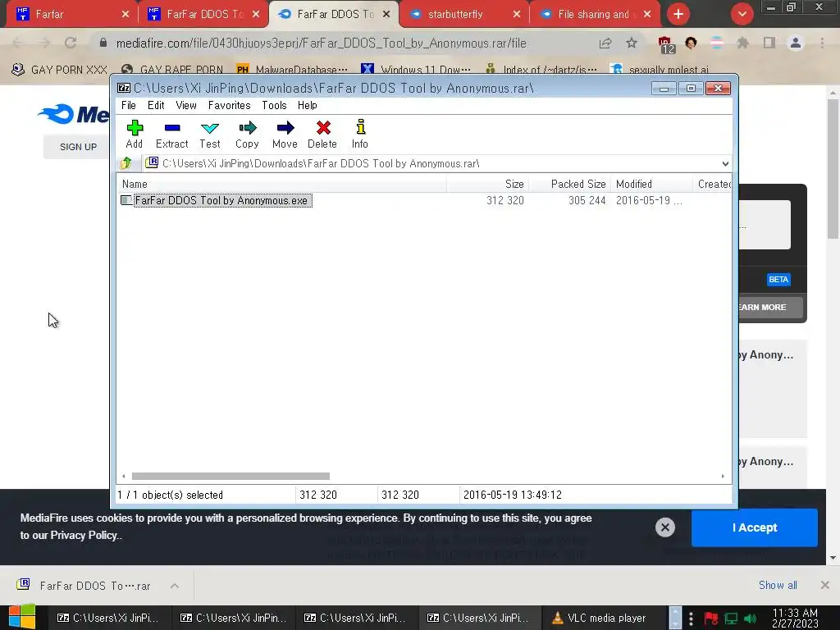Go up one folder level icon
840x630 pixels.
[126, 163]
